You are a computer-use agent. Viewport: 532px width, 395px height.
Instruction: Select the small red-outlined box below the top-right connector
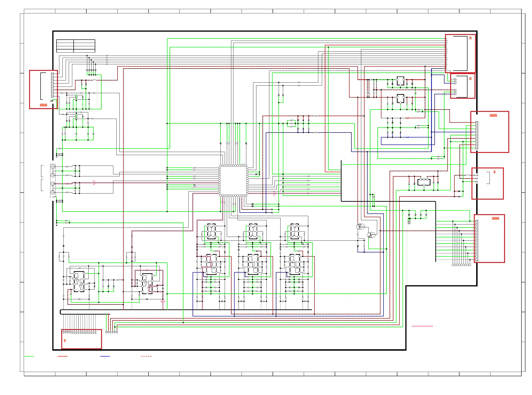point(463,86)
